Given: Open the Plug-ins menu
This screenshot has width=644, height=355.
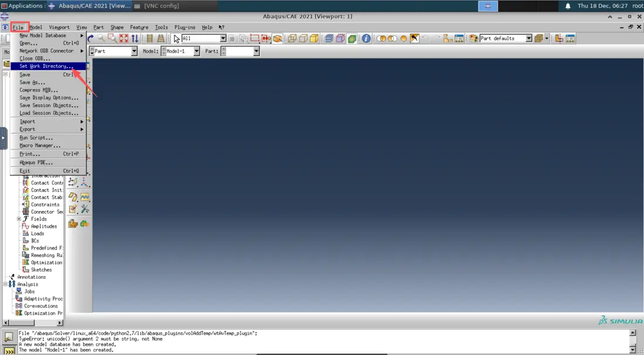Looking at the screenshot, I should (x=185, y=28).
